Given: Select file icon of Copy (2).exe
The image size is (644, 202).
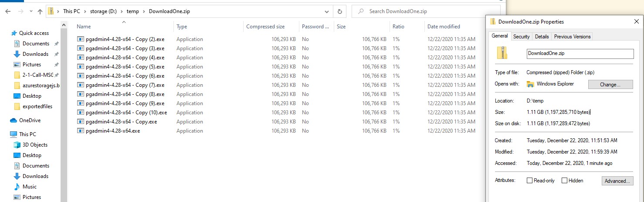Looking at the screenshot, I should click(x=80, y=39).
